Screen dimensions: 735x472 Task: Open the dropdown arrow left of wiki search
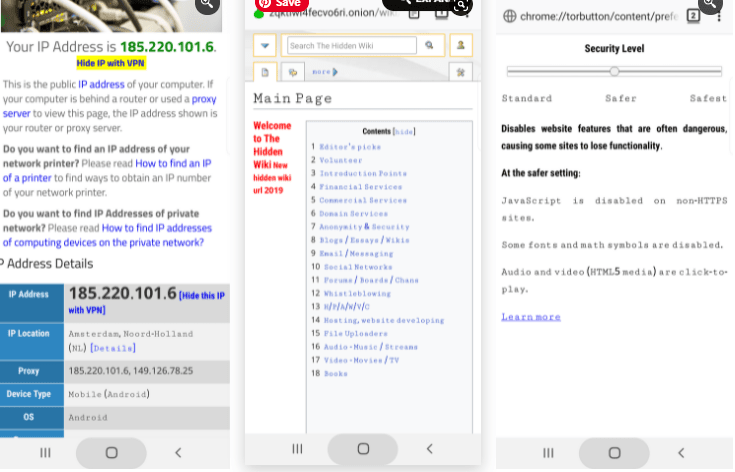265,45
